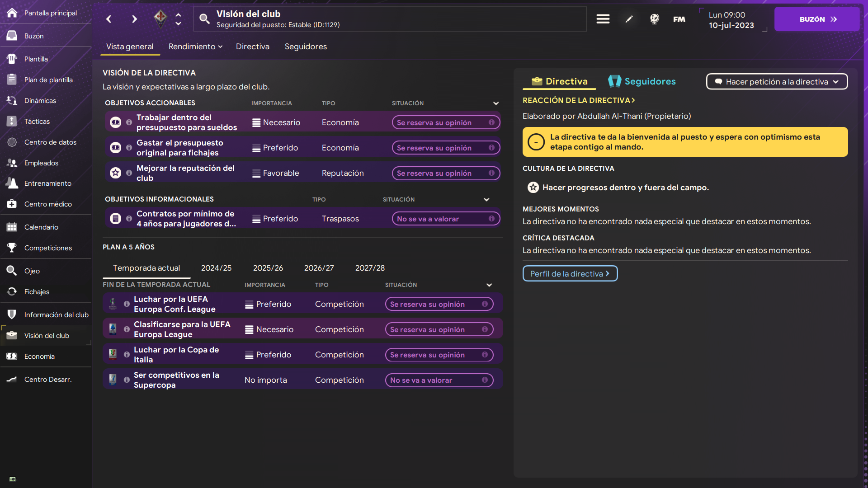Select the 2025/26 season tab
This screenshot has height=488, width=868.
[x=268, y=268]
